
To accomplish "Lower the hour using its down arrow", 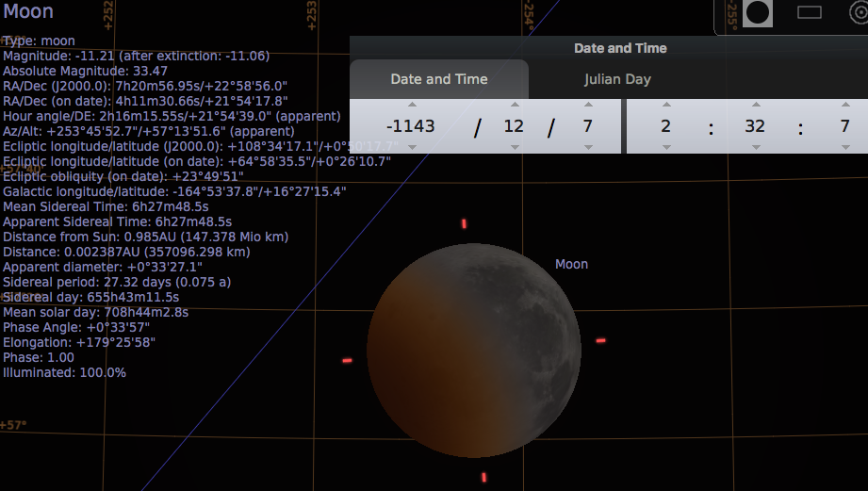I will click(x=665, y=147).
